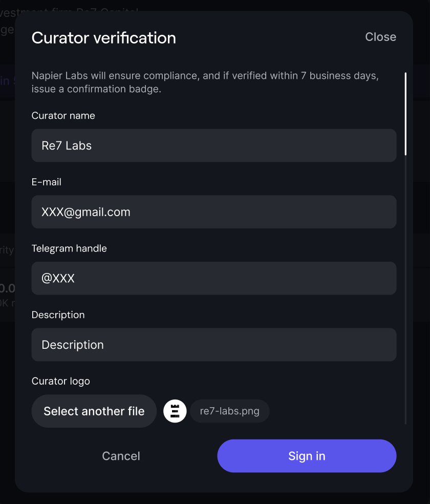The image size is (430, 504).
Task: Click the scrollbar track below the thumb
Action: [x=405, y=287]
